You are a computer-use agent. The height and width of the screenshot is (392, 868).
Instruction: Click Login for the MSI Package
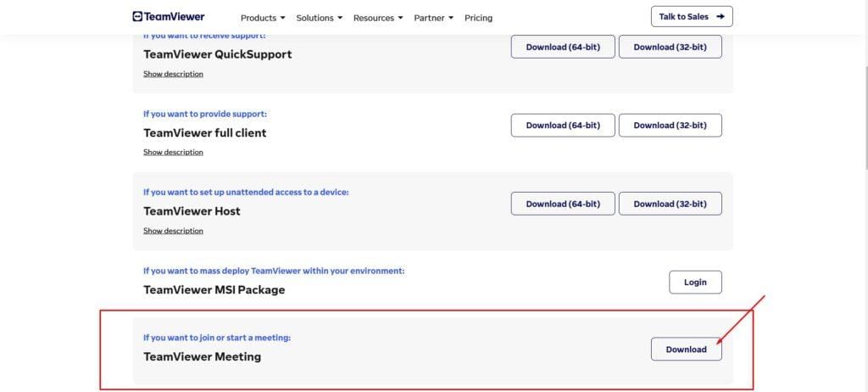pos(695,282)
